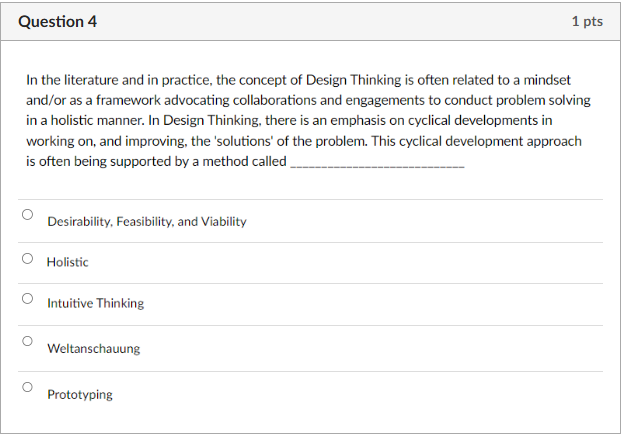This screenshot has height=437, width=621.
Task: Click the word 'mindset' in first line
Action: [x=547, y=80]
